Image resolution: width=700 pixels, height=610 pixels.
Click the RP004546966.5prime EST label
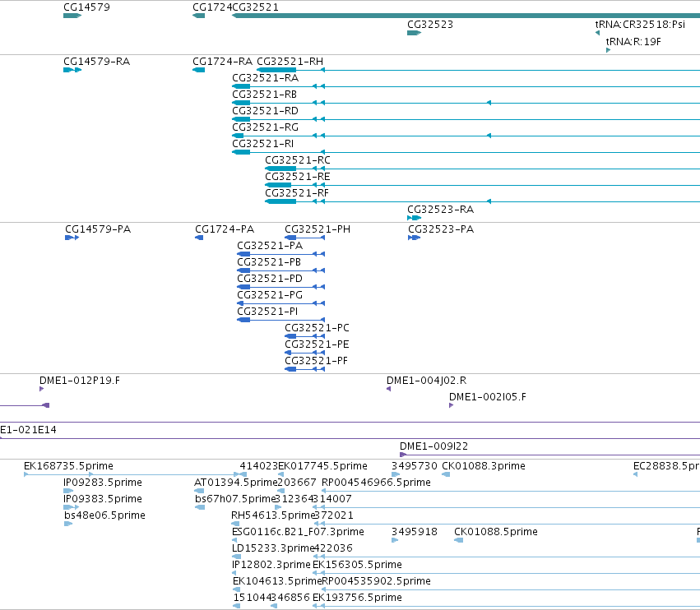pyautogui.click(x=376, y=483)
